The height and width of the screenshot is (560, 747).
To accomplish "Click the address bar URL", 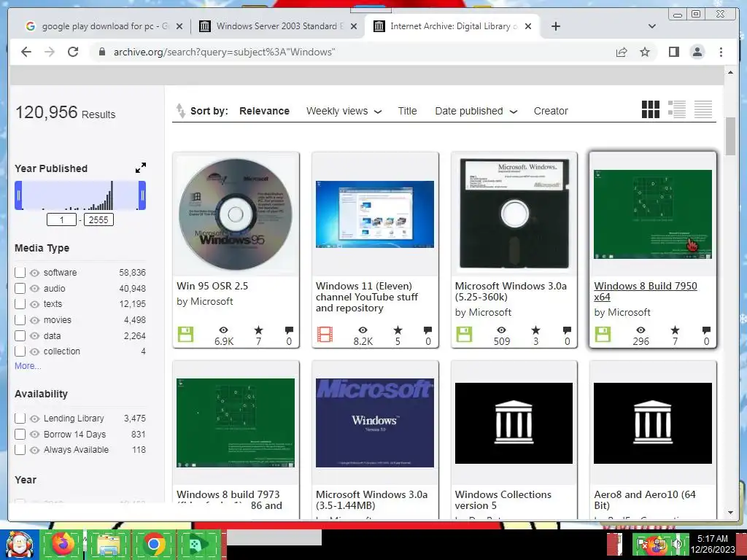I will (224, 52).
